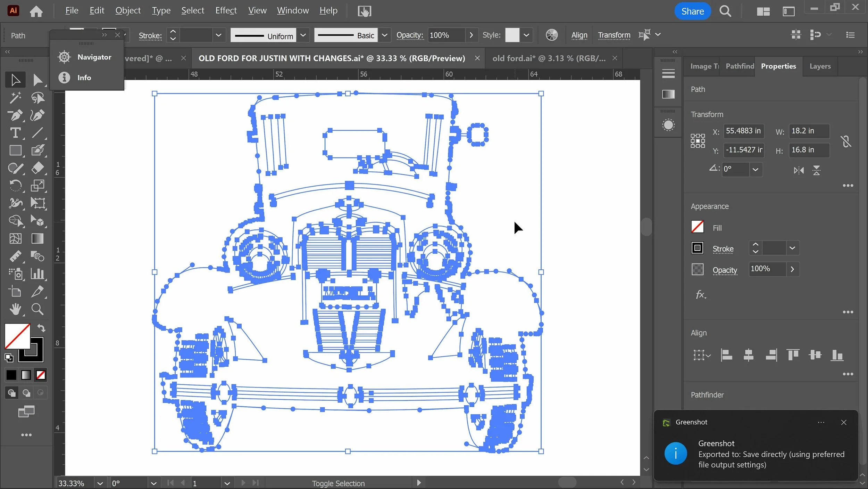Click the X position input field

(x=743, y=131)
